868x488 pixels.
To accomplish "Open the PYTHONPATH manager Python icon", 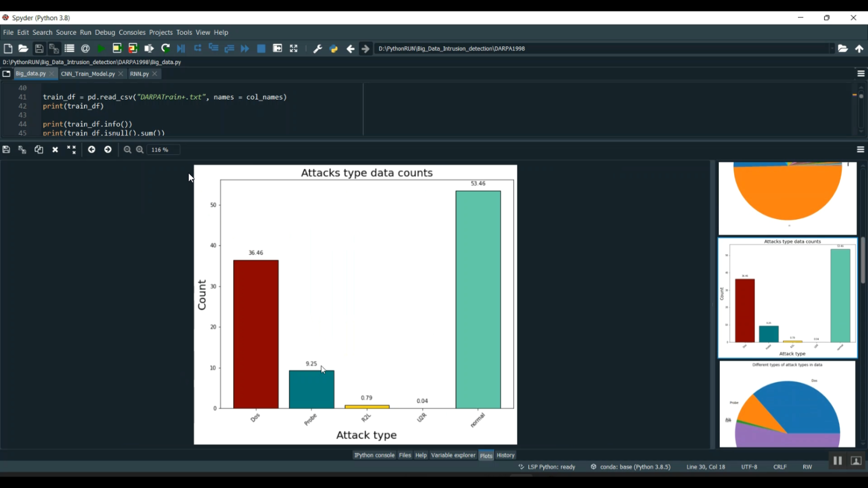I will pyautogui.click(x=333, y=49).
